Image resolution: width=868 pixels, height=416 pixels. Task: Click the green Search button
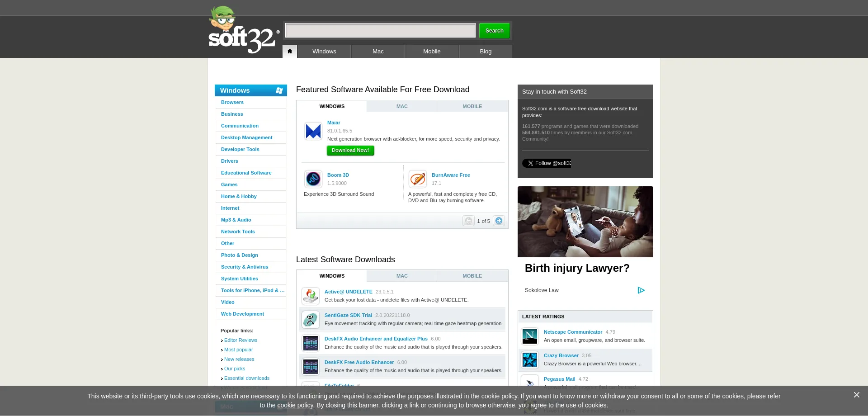[494, 30]
